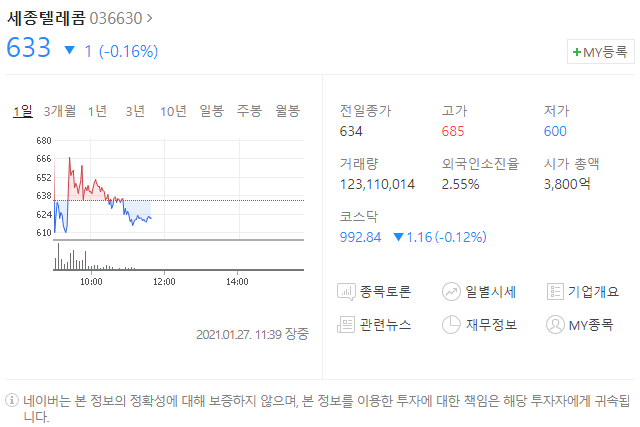640x427 pixels.
Task: Click the KOSDAQ down triangle before 1.16
Action: (398, 237)
